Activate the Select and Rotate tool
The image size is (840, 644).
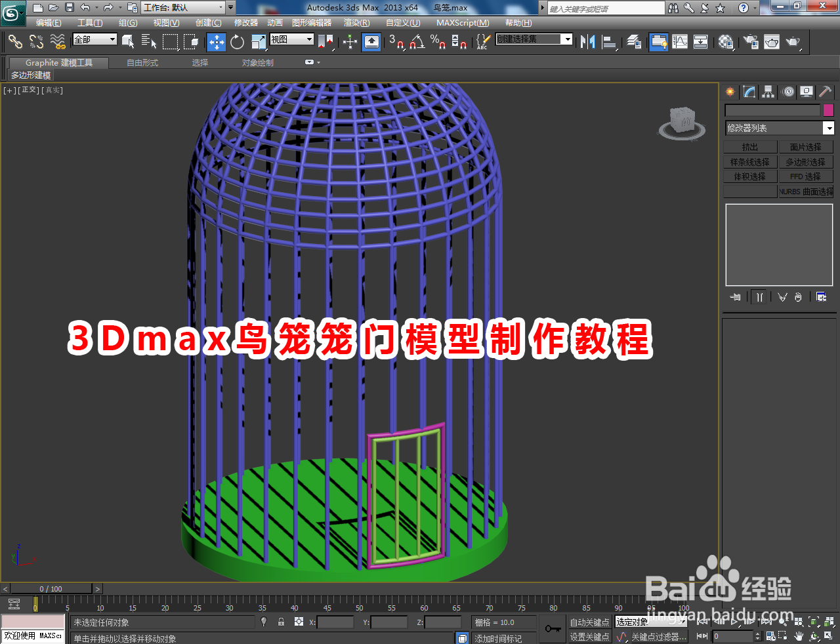click(237, 42)
